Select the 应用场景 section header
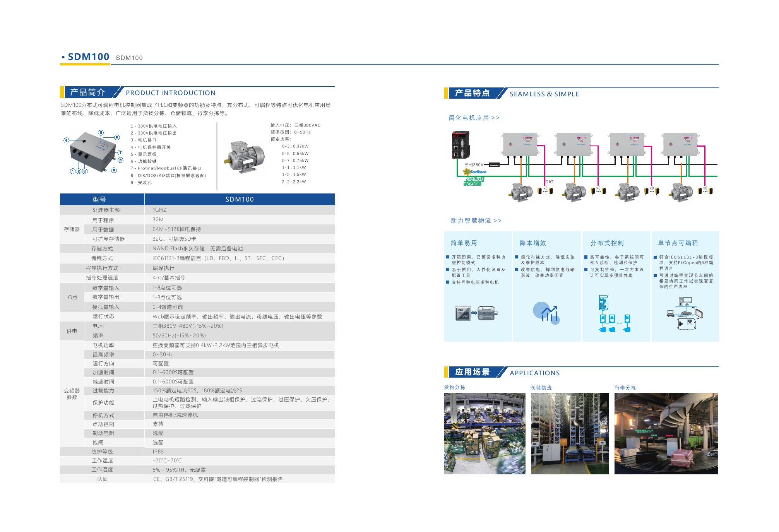 [x=472, y=372]
